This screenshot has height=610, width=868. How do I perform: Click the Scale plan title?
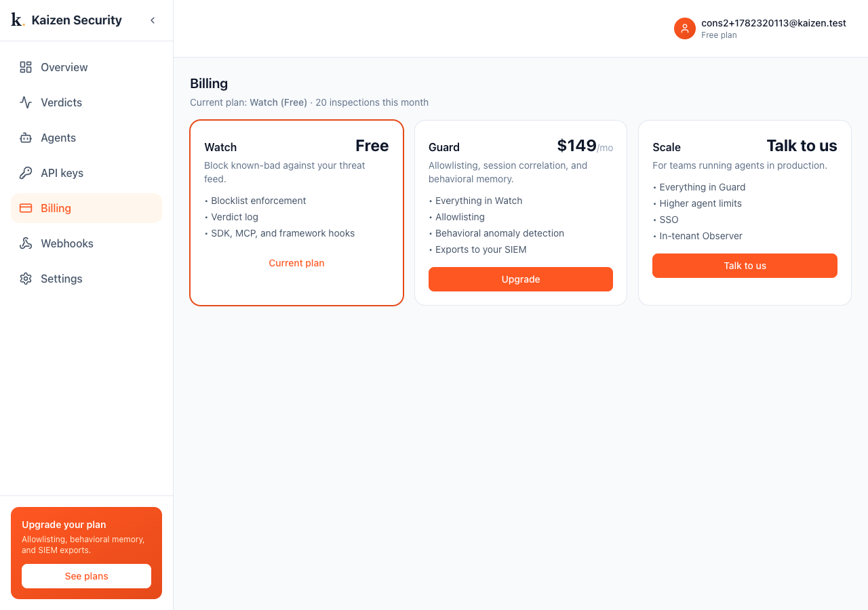pyautogui.click(x=667, y=147)
